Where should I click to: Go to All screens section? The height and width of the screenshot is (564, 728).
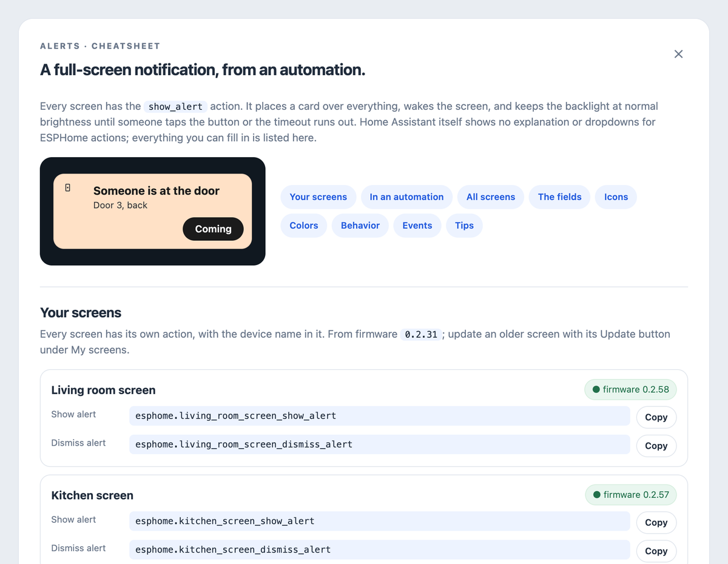click(491, 197)
